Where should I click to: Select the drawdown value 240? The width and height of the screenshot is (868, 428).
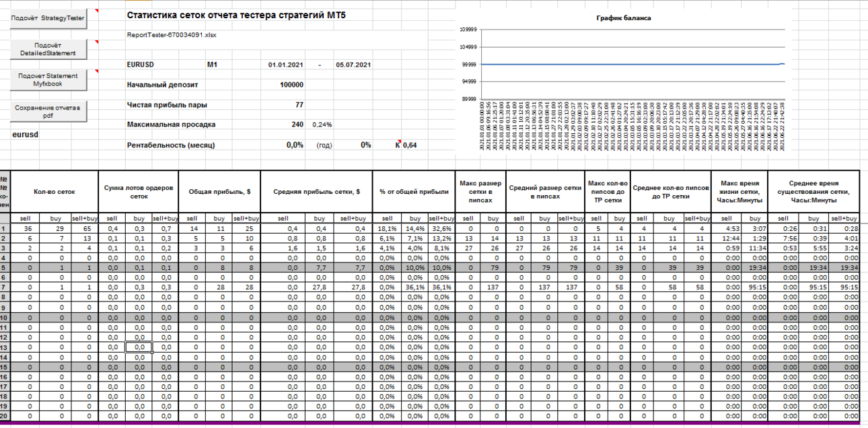pyautogui.click(x=297, y=124)
